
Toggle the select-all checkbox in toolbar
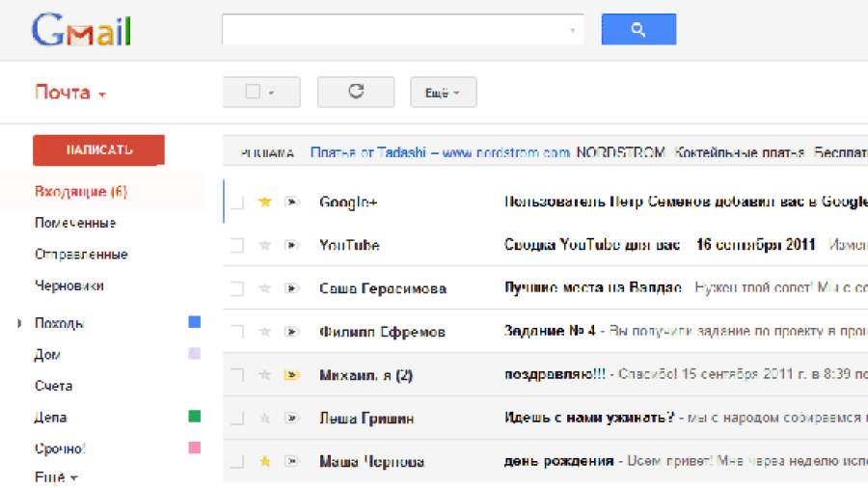point(253,92)
